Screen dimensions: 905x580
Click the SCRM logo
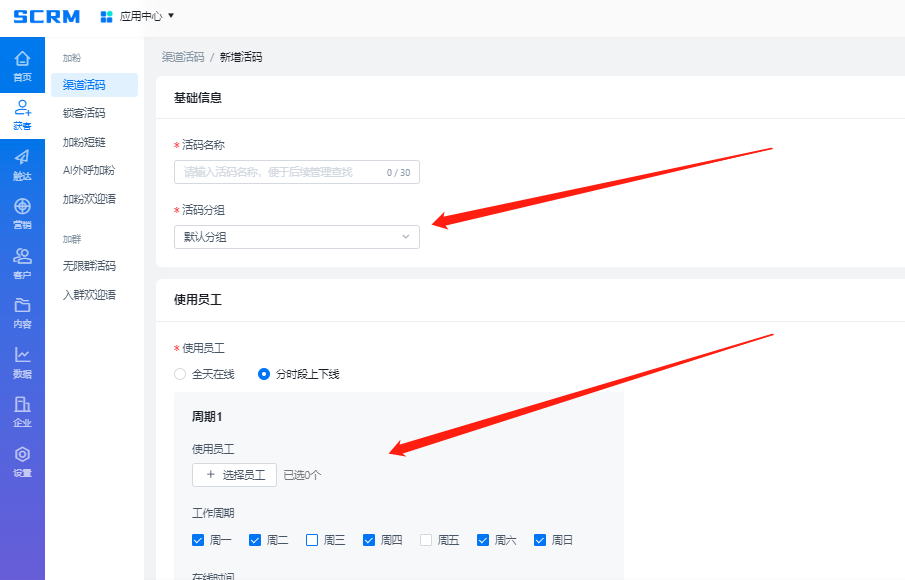[x=46, y=16]
